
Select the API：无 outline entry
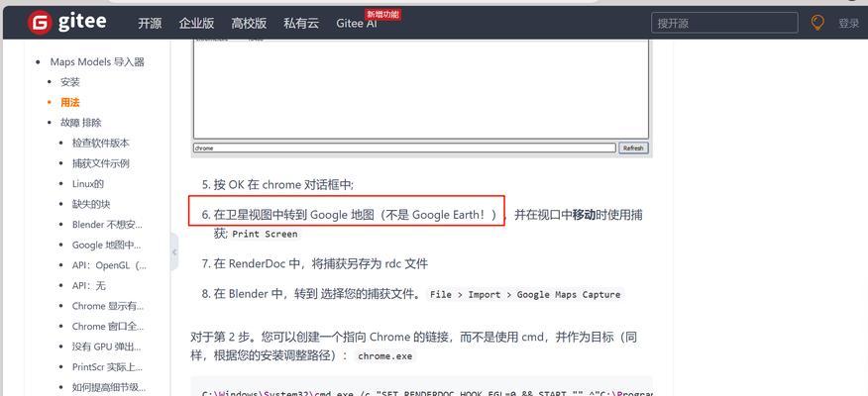88,286
